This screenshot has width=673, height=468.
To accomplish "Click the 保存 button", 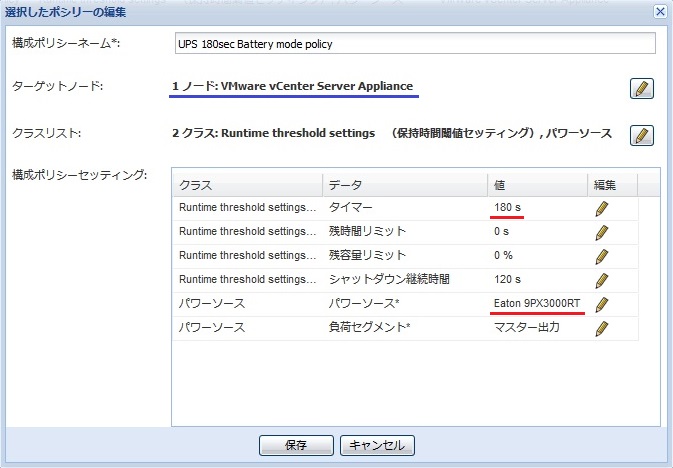I will tap(295, 444).
